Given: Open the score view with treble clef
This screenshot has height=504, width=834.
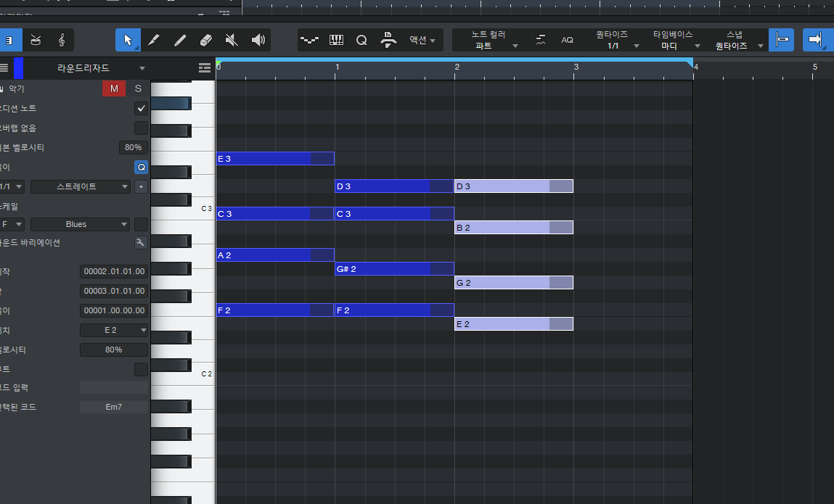Looking at the screenshot, I should (62, 40).
